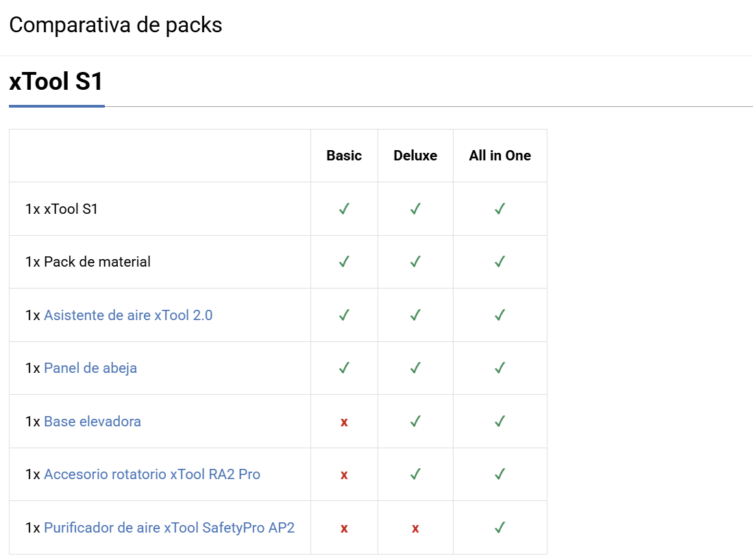Click the Deluxe column header
The width and height of the screenshot is (753, 560).
415,156
